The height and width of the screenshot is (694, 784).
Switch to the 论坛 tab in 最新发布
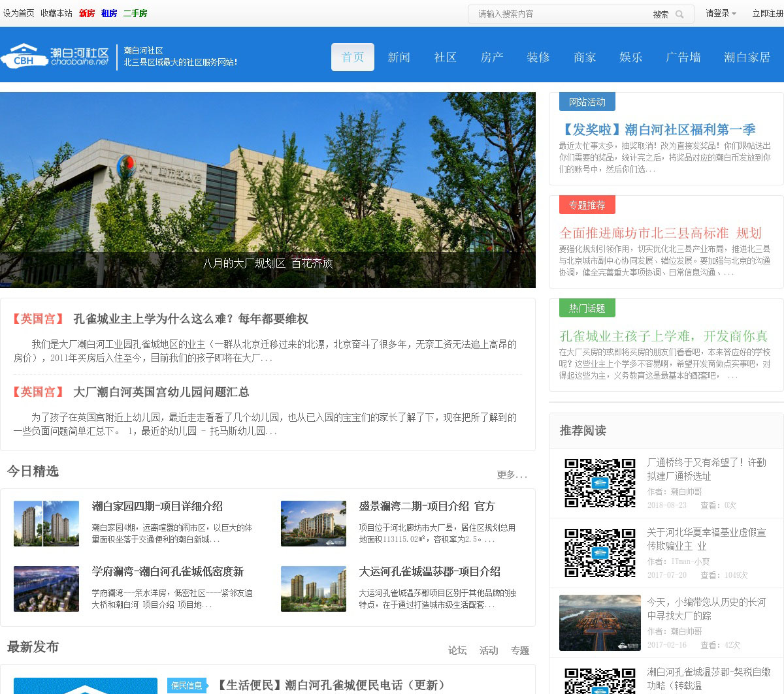pos(457,650)
